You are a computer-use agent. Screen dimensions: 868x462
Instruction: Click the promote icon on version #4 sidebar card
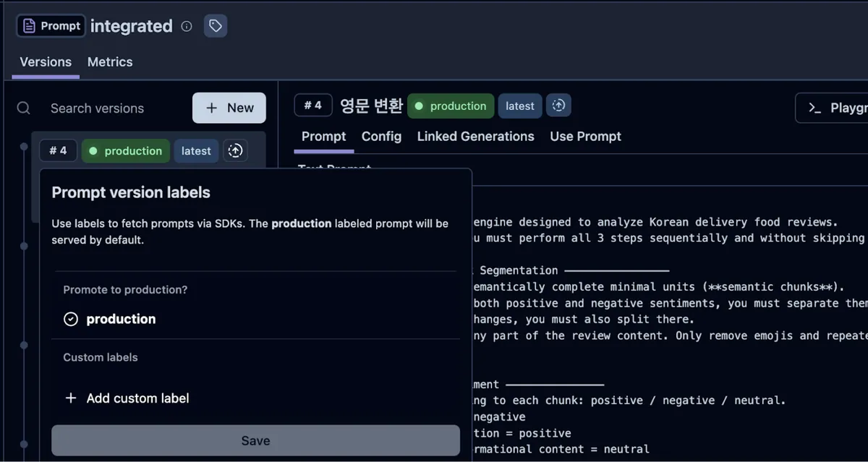click(236, 150)
